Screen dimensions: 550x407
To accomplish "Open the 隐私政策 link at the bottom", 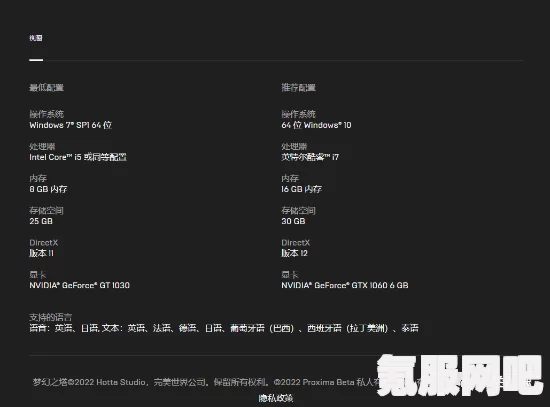I will [x=276, y=398].
